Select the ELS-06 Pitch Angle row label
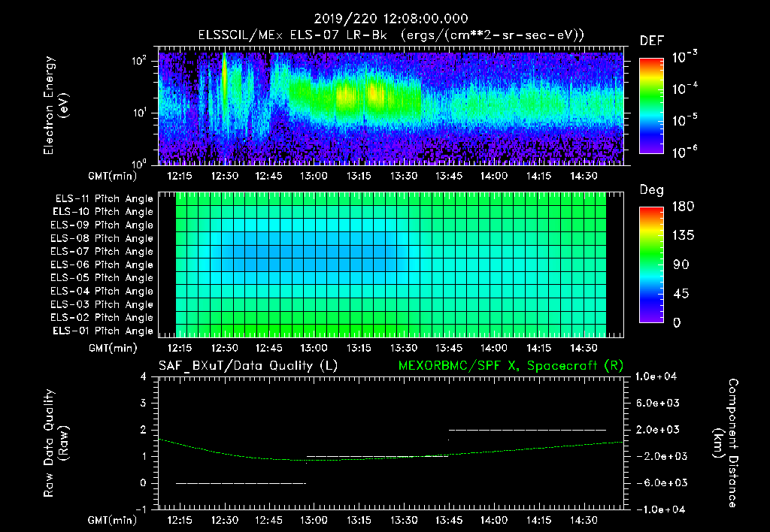The height and width of the screenshot is (532, 770). [x=102, y=264]
